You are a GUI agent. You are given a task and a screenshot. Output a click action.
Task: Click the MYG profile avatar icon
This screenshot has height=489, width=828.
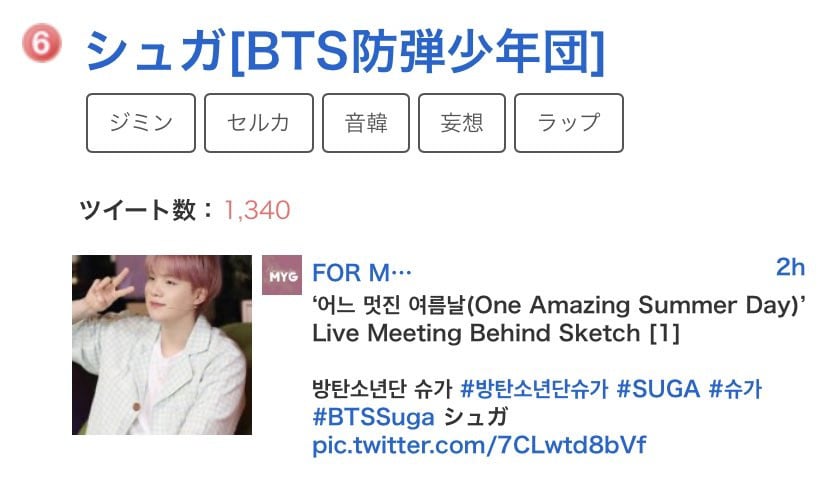tap(282, 275)
